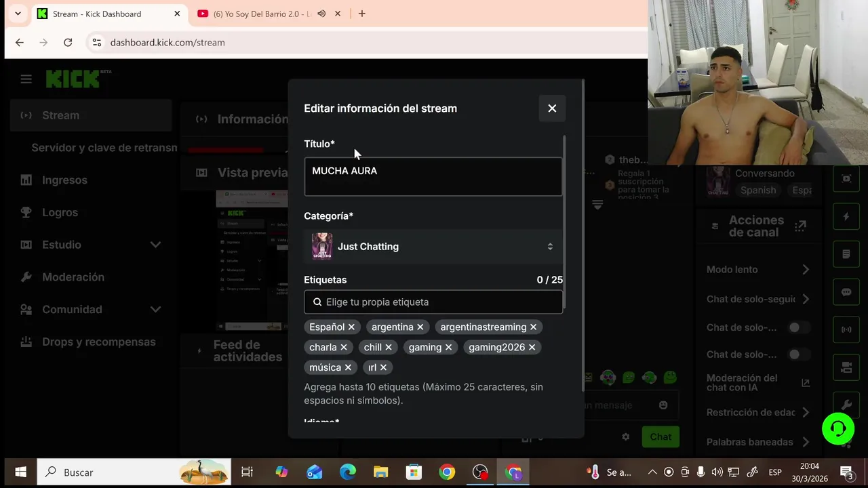Click the camera panel icon
The image size is (868, 488).
(x=846, y=367)
